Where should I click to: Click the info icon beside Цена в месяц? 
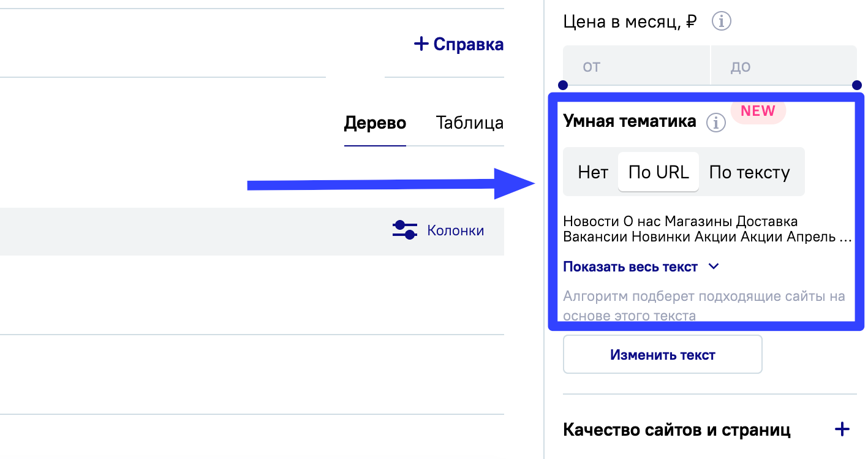tap(722, 22)
